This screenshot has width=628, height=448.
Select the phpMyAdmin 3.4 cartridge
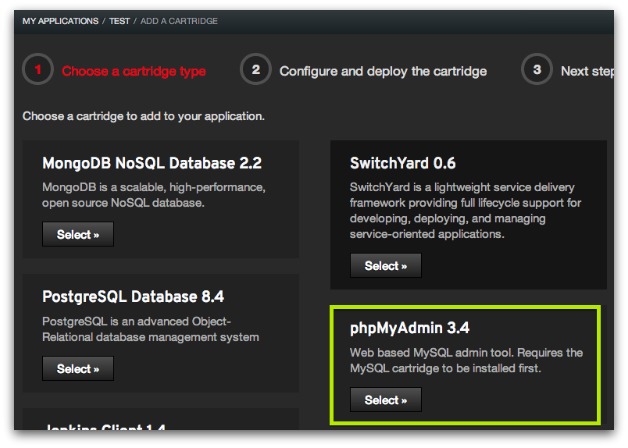click(x=386, y=400)
